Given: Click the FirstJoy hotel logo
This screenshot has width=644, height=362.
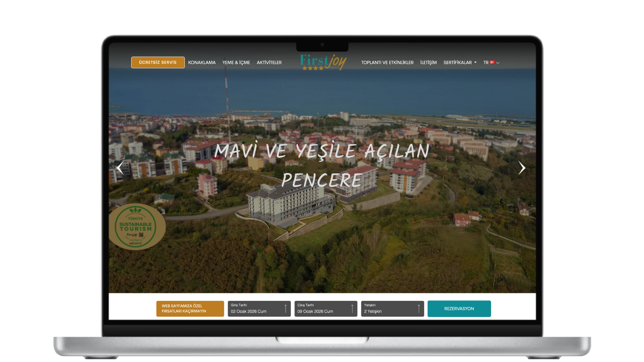Looking at the screenshot, I should (x=322, y=62).
